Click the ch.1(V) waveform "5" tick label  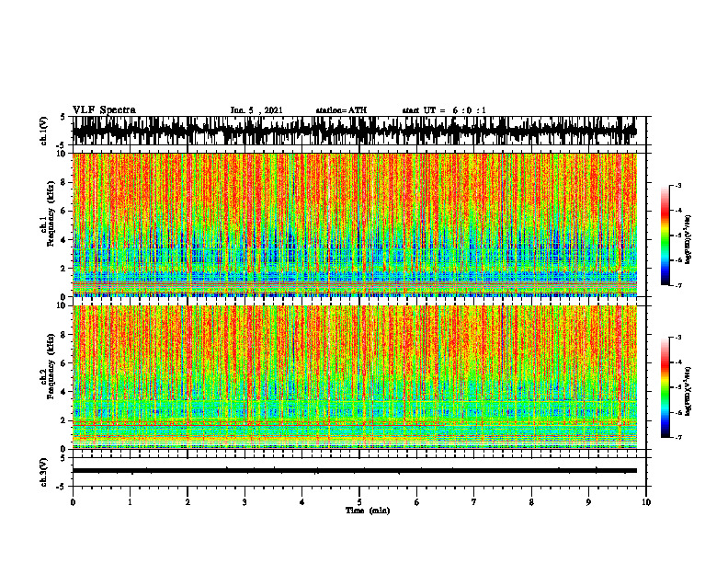click(x=63, y=117)
